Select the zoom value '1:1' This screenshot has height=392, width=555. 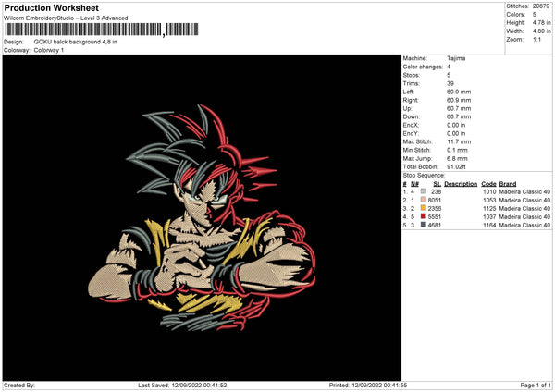(x=536, y=39)
